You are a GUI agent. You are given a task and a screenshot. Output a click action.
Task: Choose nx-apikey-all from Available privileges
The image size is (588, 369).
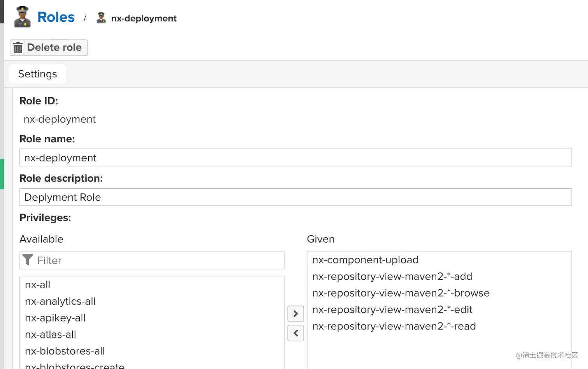tap(55, 318)
